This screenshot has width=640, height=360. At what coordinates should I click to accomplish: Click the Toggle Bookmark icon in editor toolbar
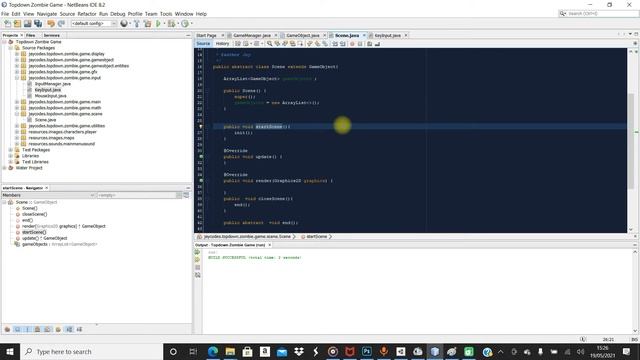(325, 44)
